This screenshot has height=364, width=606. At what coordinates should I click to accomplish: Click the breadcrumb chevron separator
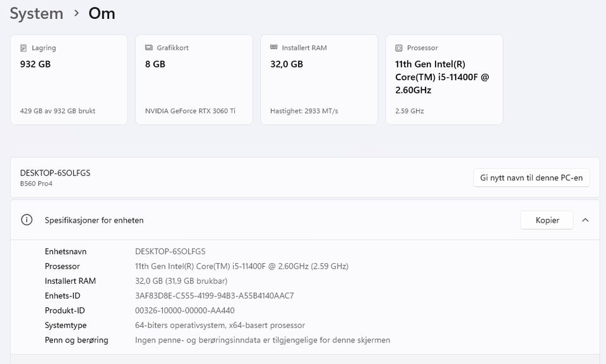pyautogui.click(x=76, y=13)
